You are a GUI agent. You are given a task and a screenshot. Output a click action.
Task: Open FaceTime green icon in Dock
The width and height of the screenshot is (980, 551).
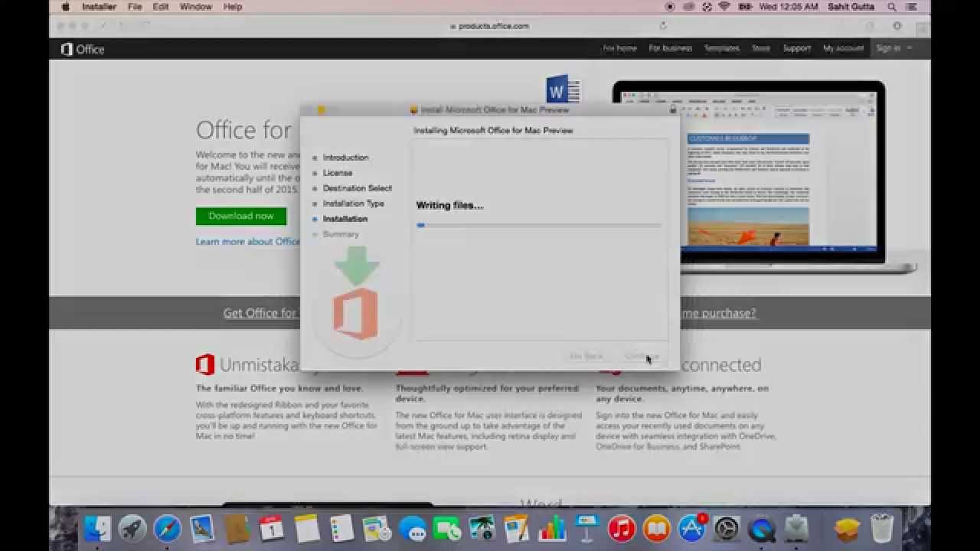click(x=447, y=529)
